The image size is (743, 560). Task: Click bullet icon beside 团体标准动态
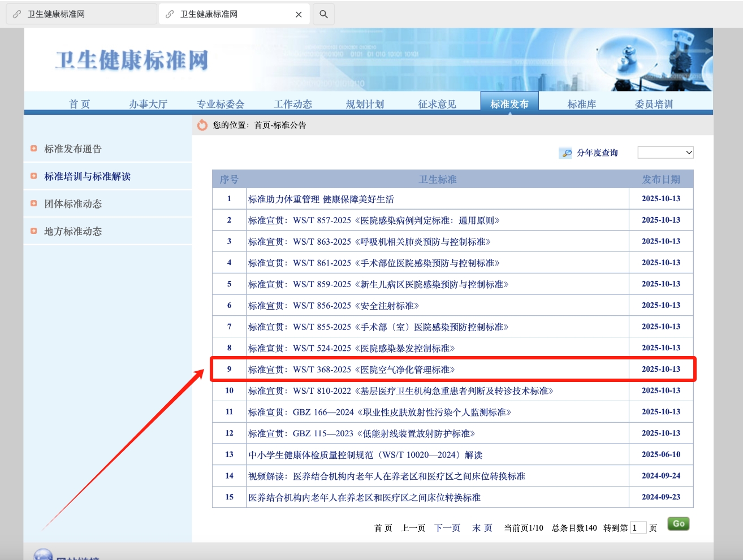(34, 203)
